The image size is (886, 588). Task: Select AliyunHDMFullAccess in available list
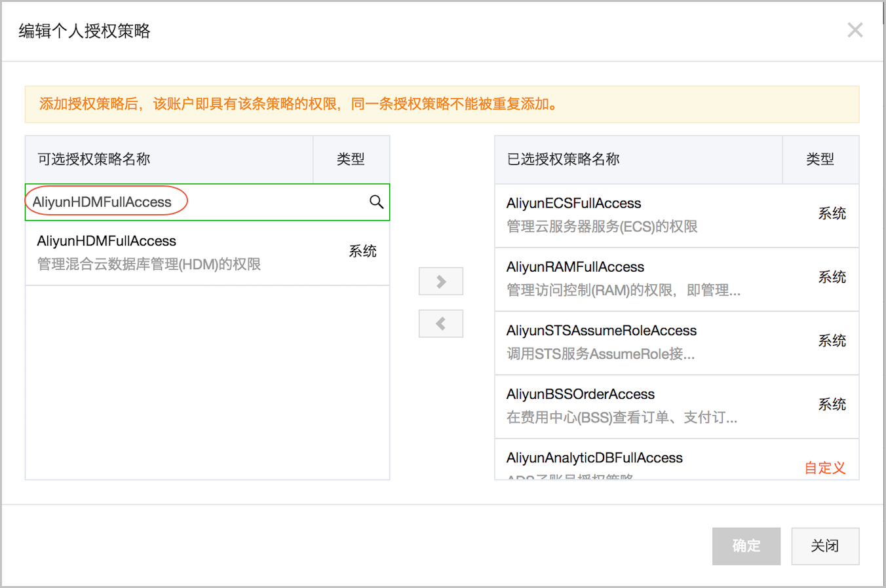pos(207,253)
